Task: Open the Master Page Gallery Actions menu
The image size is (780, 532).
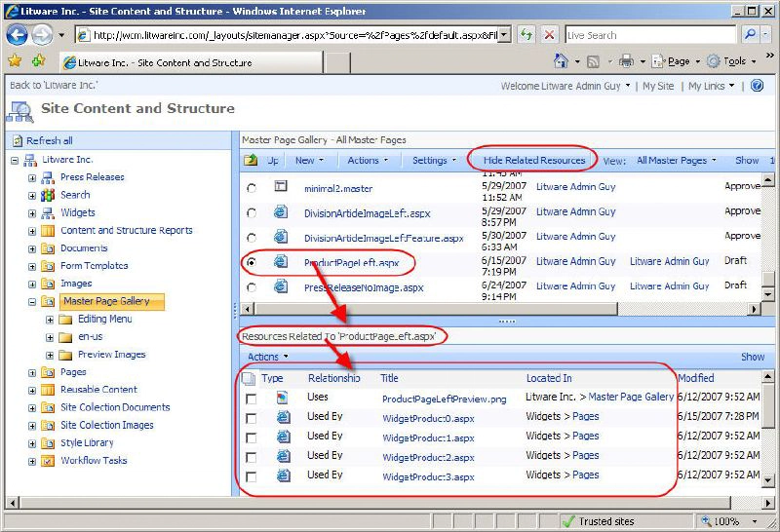Action: pos(368,160)
